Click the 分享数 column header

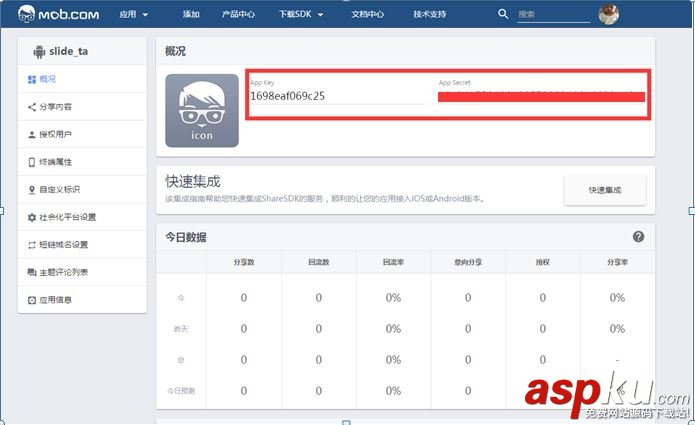[244, 262]
